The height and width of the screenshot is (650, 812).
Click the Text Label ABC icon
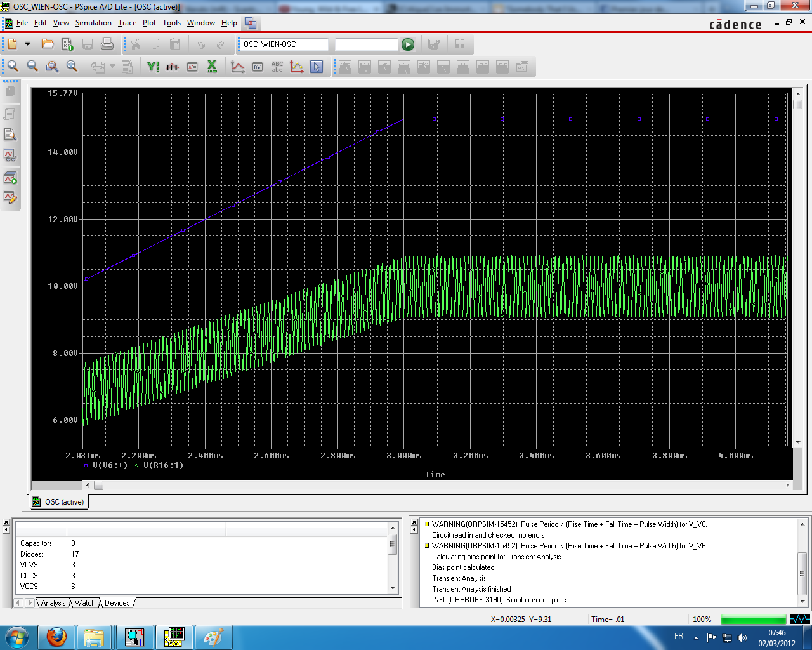tap(277, 67)
